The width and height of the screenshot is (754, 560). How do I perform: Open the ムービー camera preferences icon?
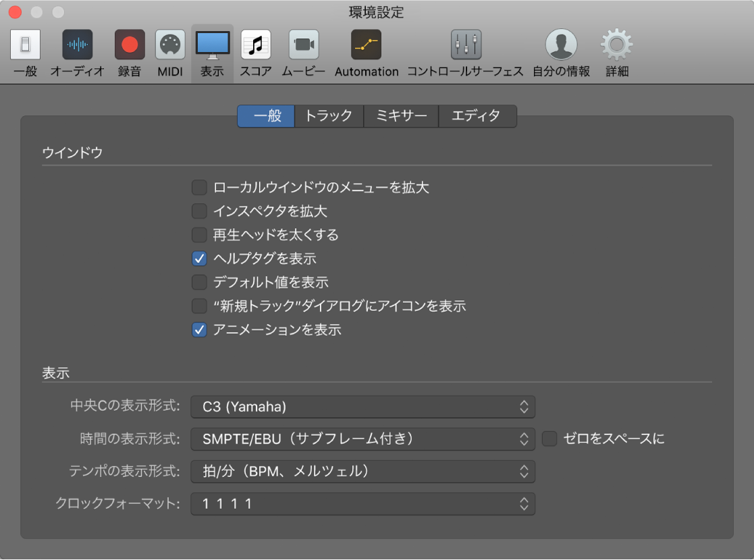pos(304,45)
